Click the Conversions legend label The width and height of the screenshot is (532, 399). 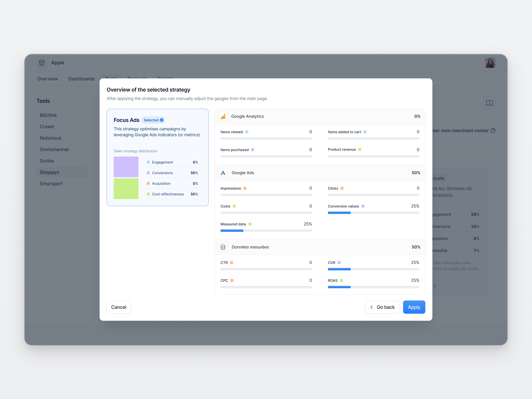(162, 173)
